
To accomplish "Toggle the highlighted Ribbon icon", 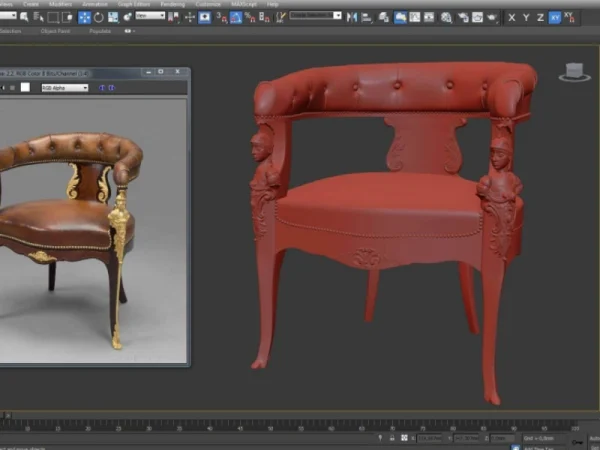I will pos(400,17).
